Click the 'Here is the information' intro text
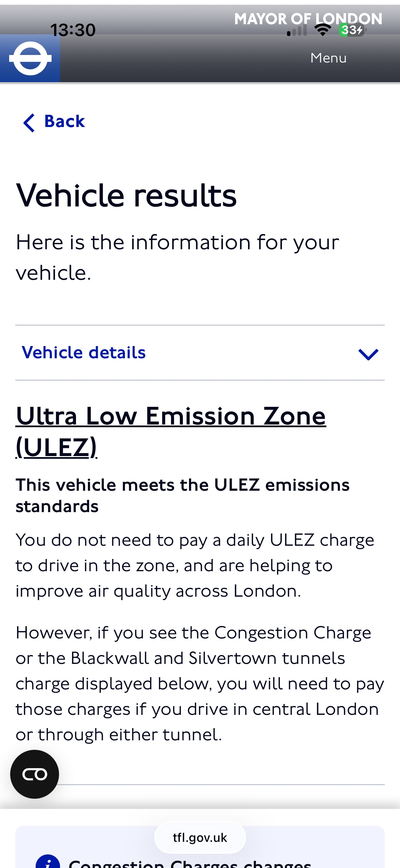 [177, 257]
